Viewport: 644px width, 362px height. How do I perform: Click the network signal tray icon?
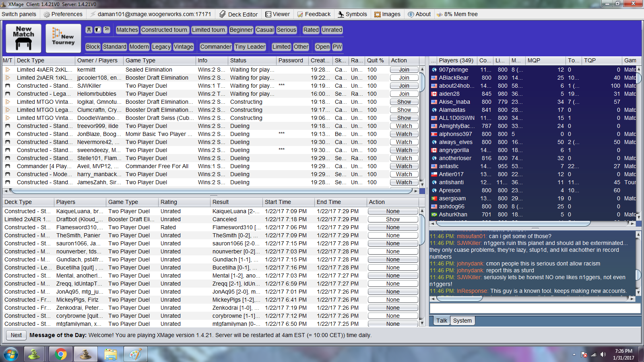click(x=593, y=354)
